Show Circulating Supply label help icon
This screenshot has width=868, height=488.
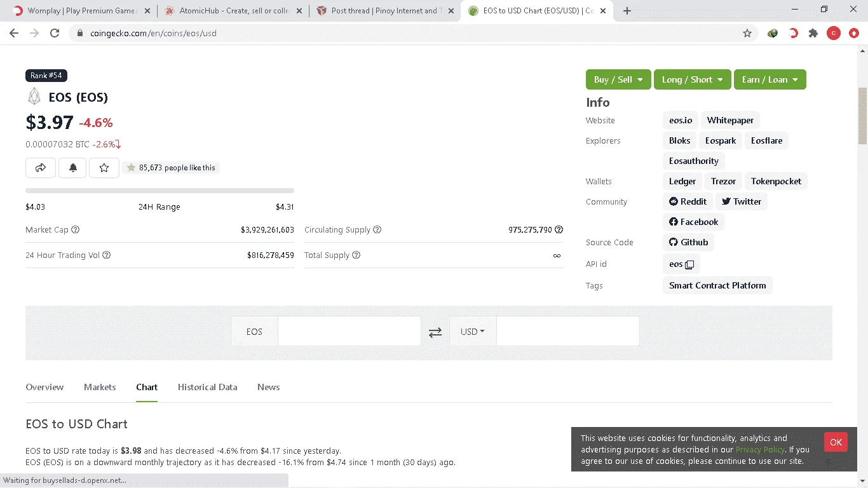[x=377, y=229]
